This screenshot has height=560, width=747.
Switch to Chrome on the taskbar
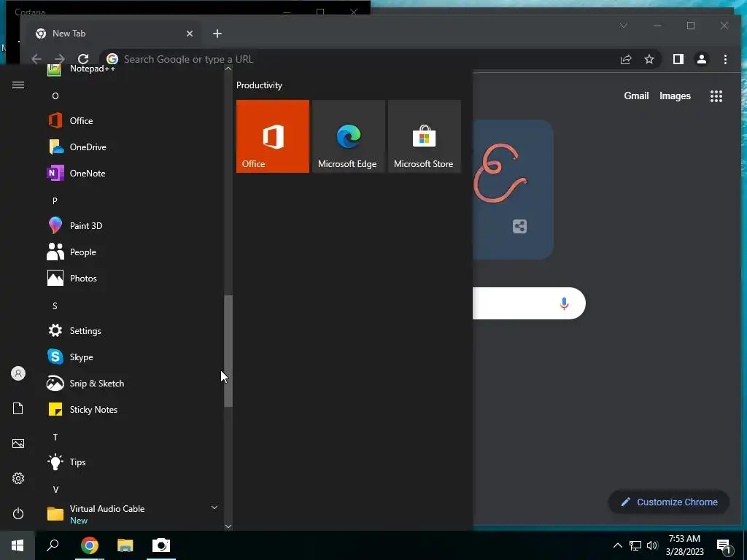(89, 545)
